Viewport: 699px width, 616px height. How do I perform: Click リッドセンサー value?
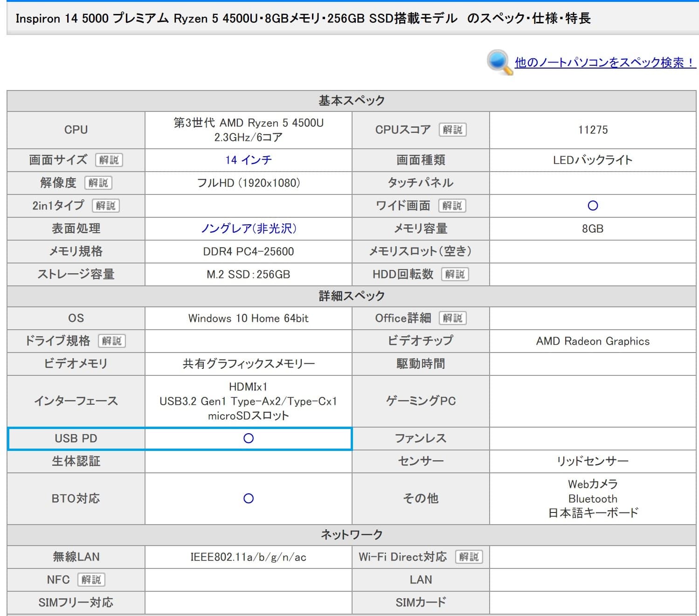tap(593, 461)
